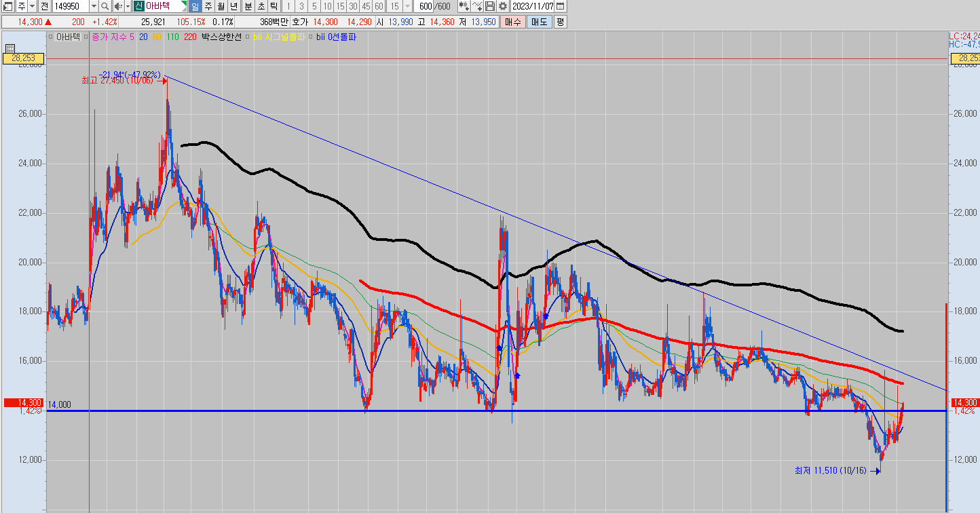Click the stock code field 149950
Screen dimensions: 980x513
71,6
